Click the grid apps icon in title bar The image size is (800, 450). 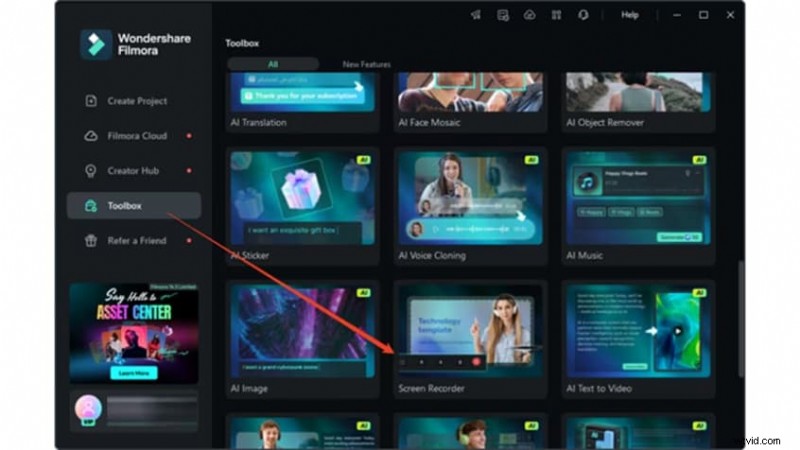click(555, 15)
